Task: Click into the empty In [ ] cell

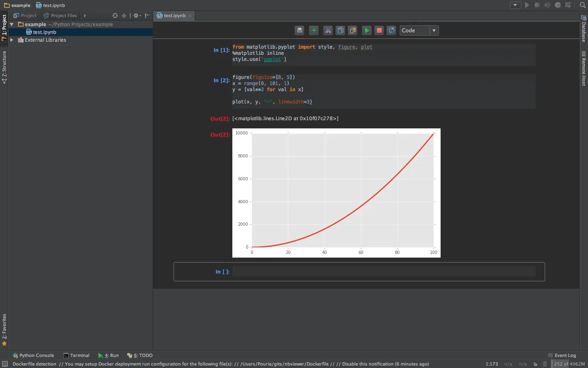Action: [384, 271]
